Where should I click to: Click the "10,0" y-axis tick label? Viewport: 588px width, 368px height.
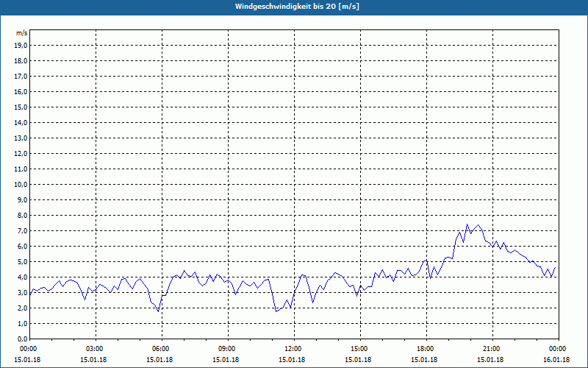pyautogui.click(x=21, y=185)
